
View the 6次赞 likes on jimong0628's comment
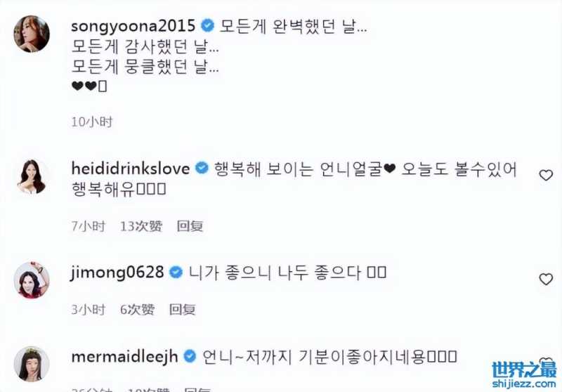click(x=138, y=309)
